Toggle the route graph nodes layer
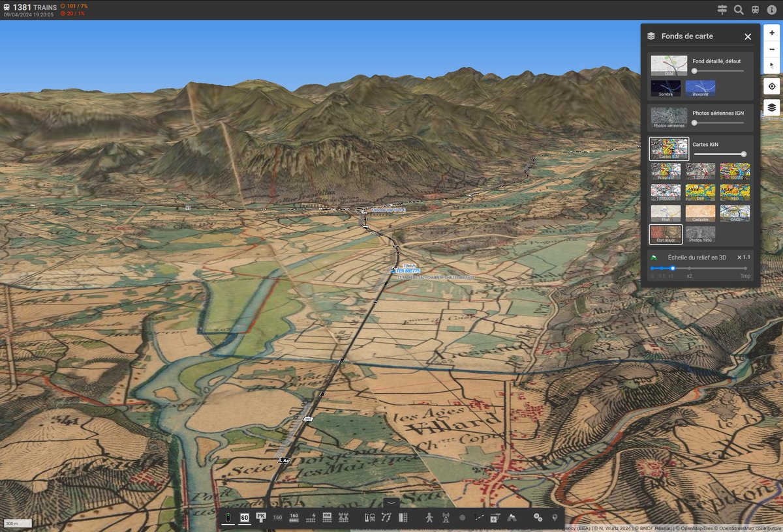Viewport: 783px width, 532px height. coord(386,517)
